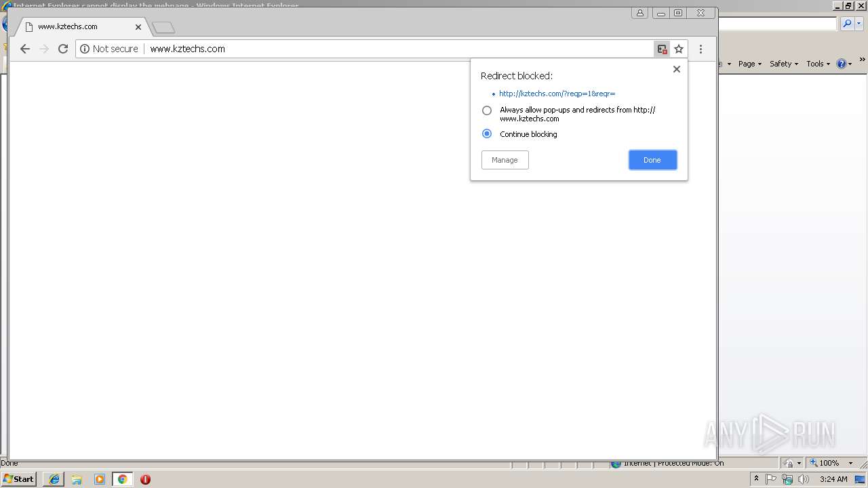
Task: Open the blocked kztechs.com redirect link
Action: (557, 94)
